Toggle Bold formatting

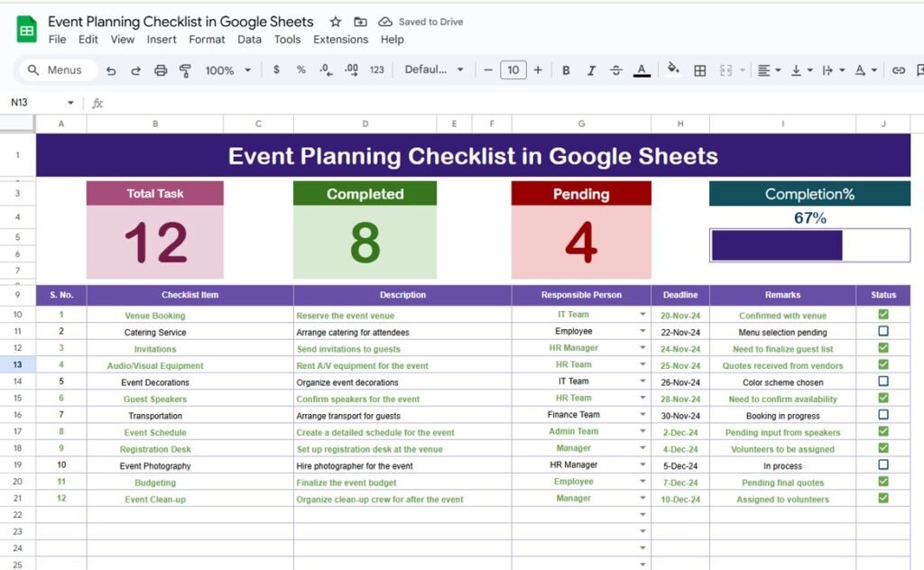(x=566, y=70)
